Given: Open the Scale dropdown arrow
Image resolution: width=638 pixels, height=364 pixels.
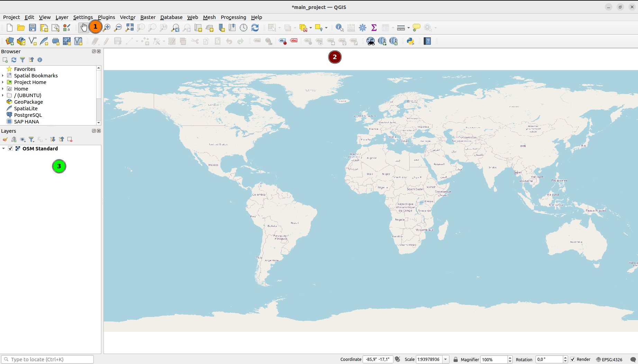Looking at the screenshot, I should click(x=446, y=360).
